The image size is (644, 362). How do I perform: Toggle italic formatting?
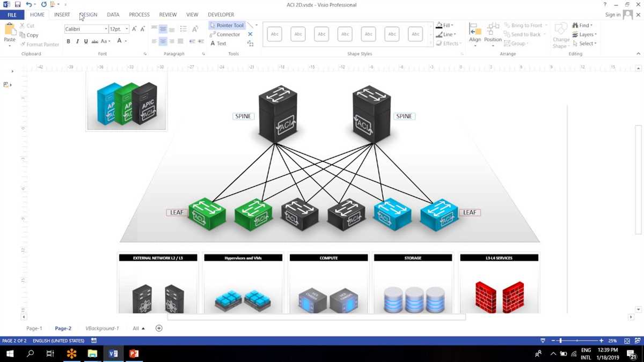click(x=76, y=41)
